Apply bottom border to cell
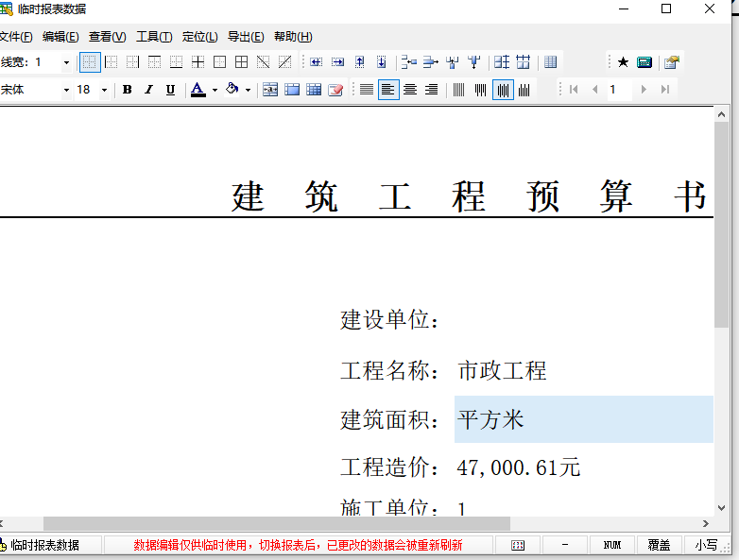The height and width of the screenshot is (560, 739). click(x=177, y=62)
